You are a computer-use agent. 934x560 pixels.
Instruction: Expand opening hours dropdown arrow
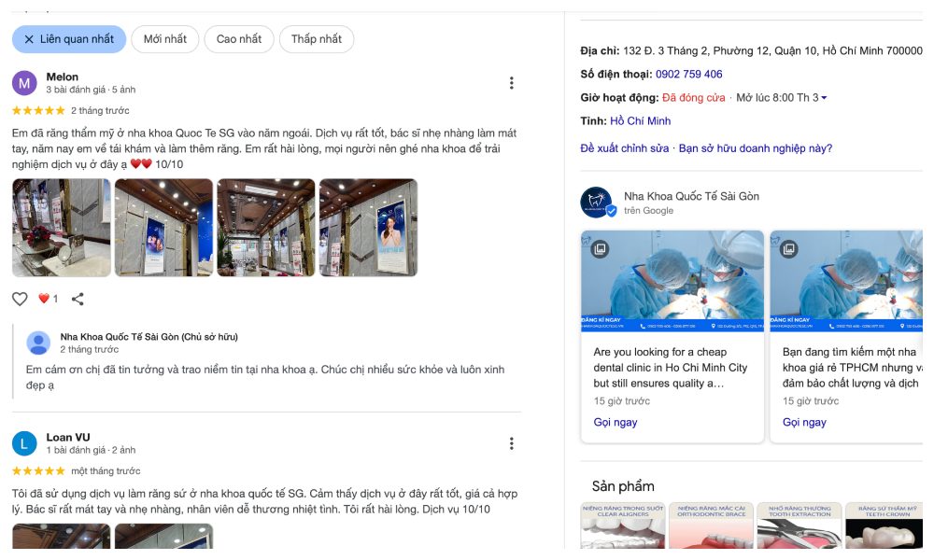[824, 98]
